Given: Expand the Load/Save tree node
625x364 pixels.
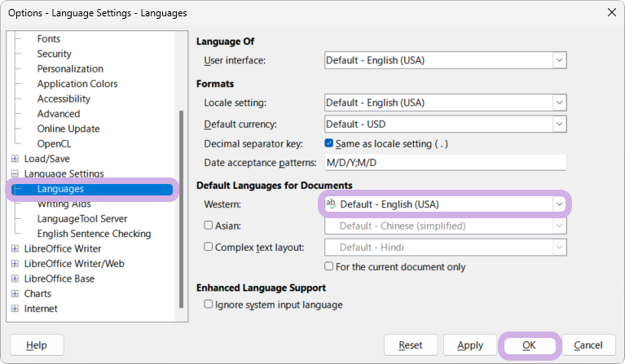Looking at the screenshot, I should point(15,159).
